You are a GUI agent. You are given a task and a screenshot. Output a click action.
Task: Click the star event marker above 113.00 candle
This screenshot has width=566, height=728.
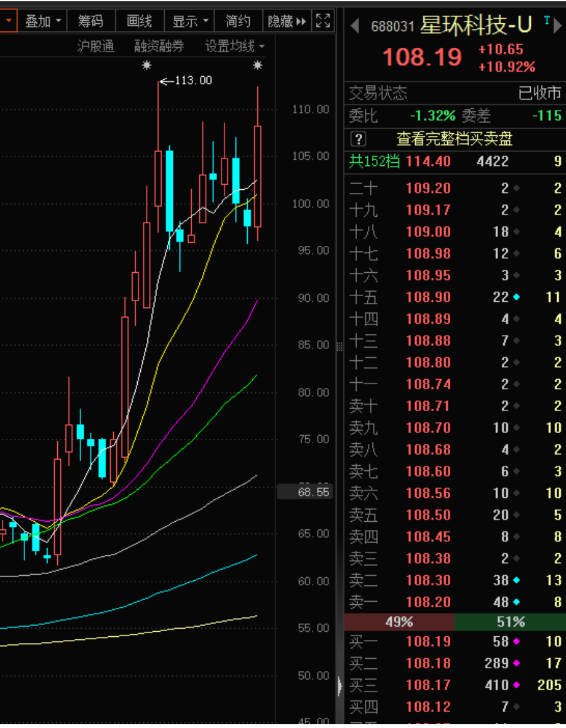147,65
